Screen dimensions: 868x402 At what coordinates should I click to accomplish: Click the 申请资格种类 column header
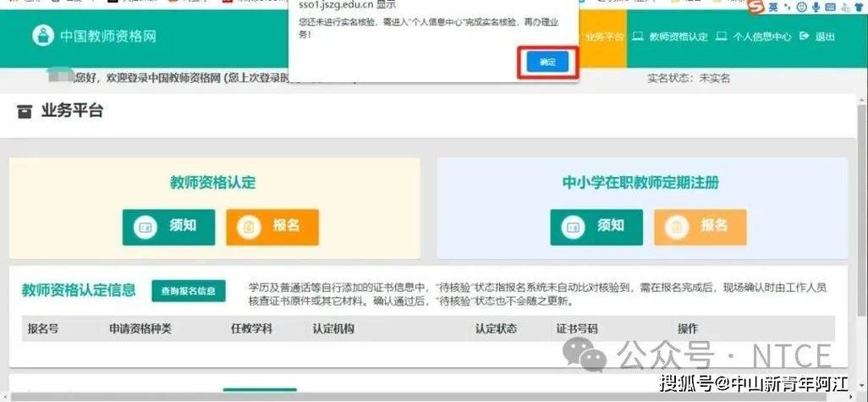point(140,328)
